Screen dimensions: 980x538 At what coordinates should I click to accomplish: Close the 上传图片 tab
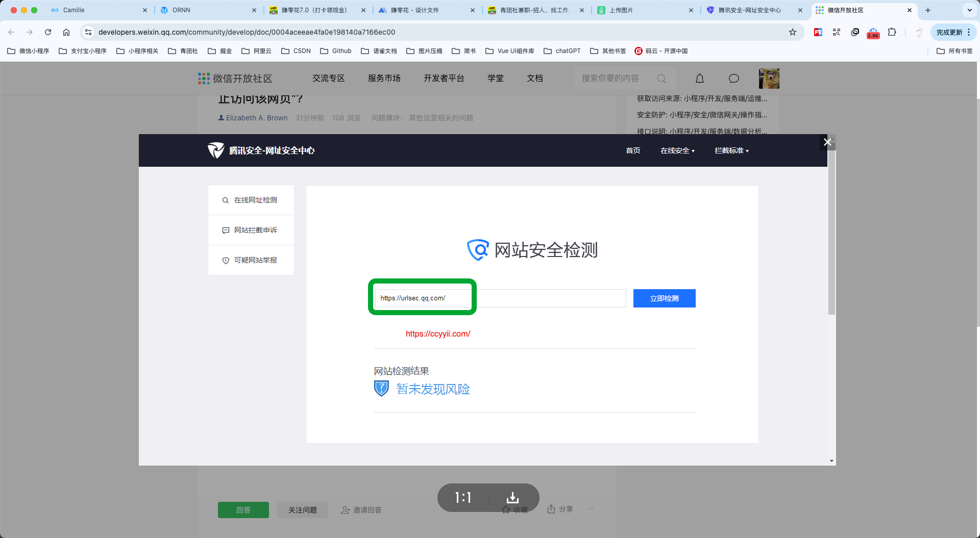click(691, 10)
